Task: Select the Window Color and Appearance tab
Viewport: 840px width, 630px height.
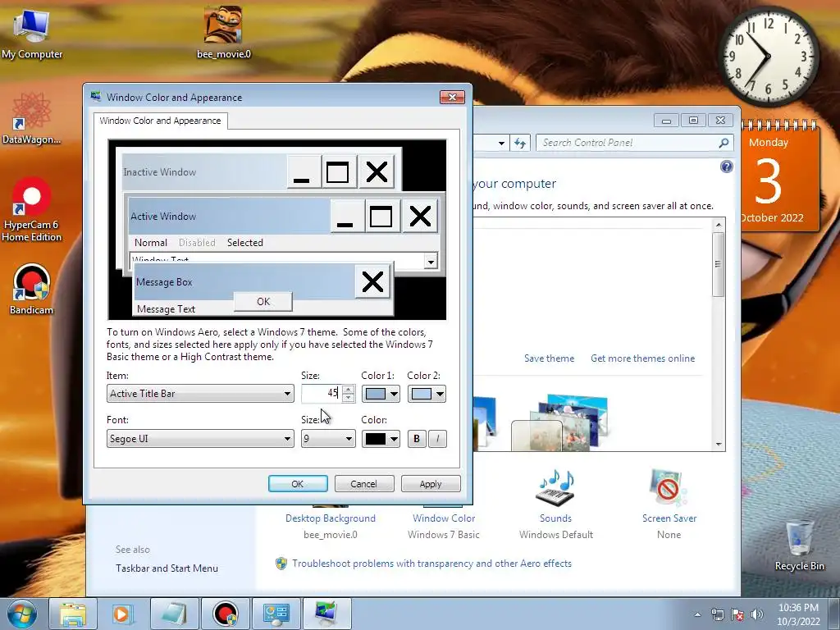Action: [x=160, y=121]
